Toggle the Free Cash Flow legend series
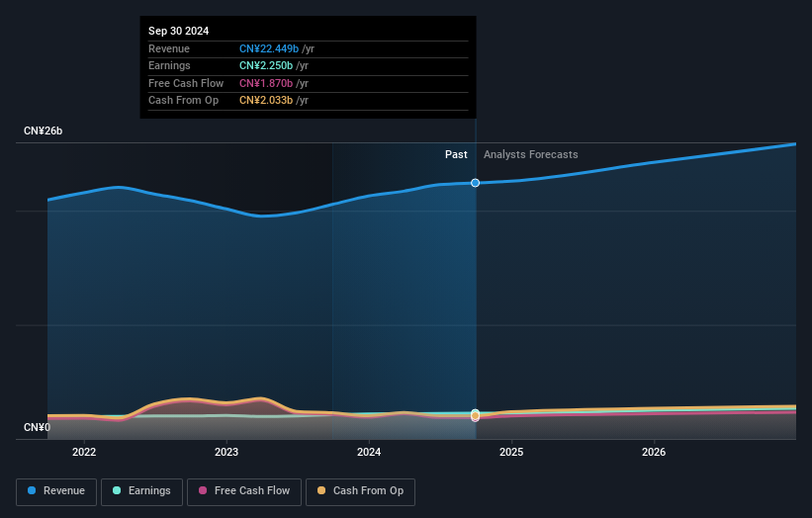Image resolution: width=812 pixels, height=518 pixels. (244, 491)
